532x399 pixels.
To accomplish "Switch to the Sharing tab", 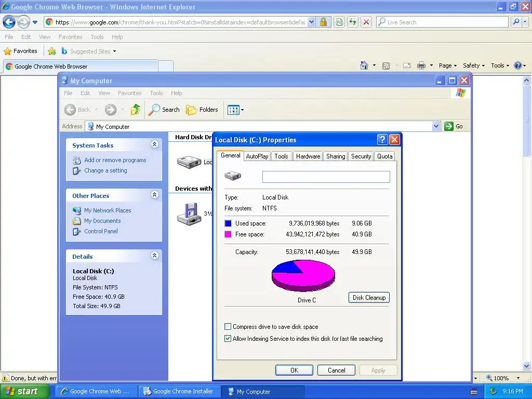I will tap(336, 156).
